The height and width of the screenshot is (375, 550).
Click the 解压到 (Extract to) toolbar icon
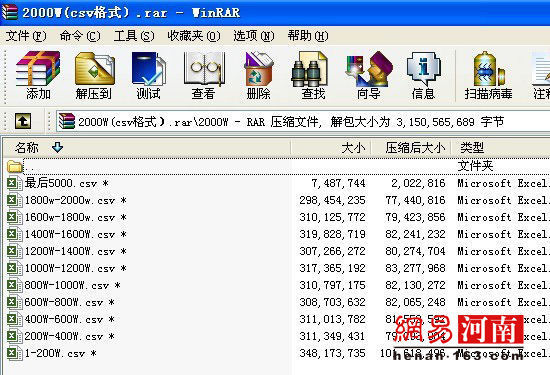94,69
